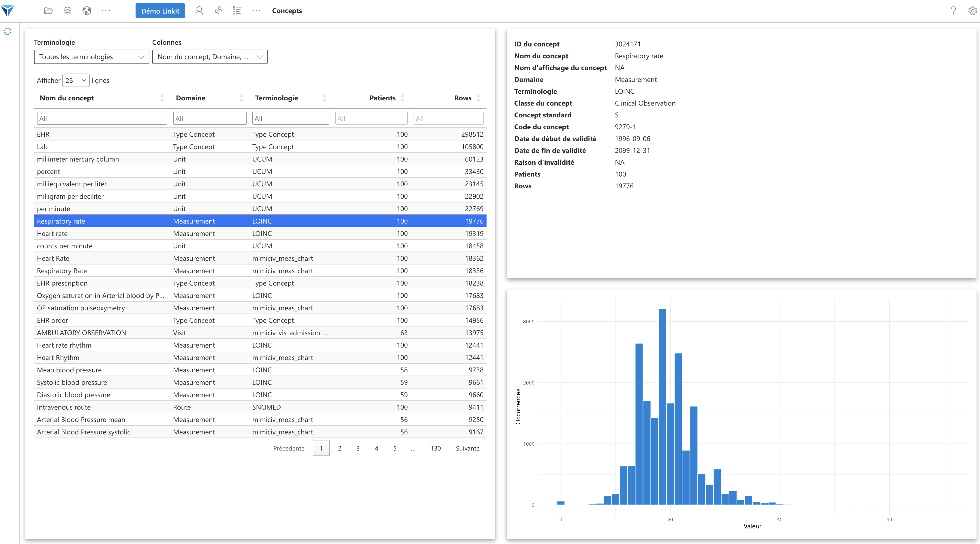
Task: Open the globe catalog icon
Action: (x=87, y=11)
